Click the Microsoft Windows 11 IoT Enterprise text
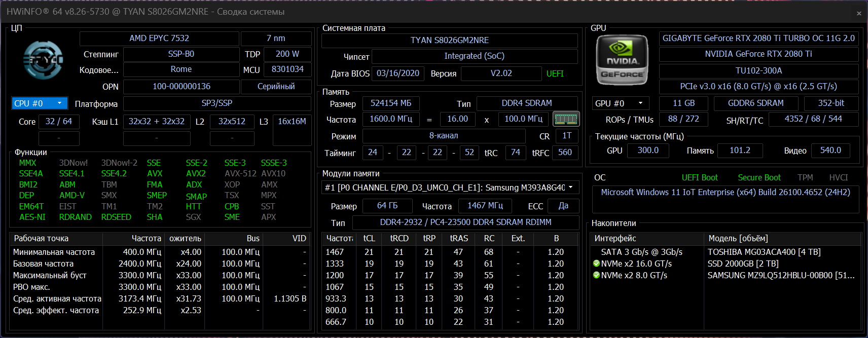This screenshot has height=338, width=868. 726,193
